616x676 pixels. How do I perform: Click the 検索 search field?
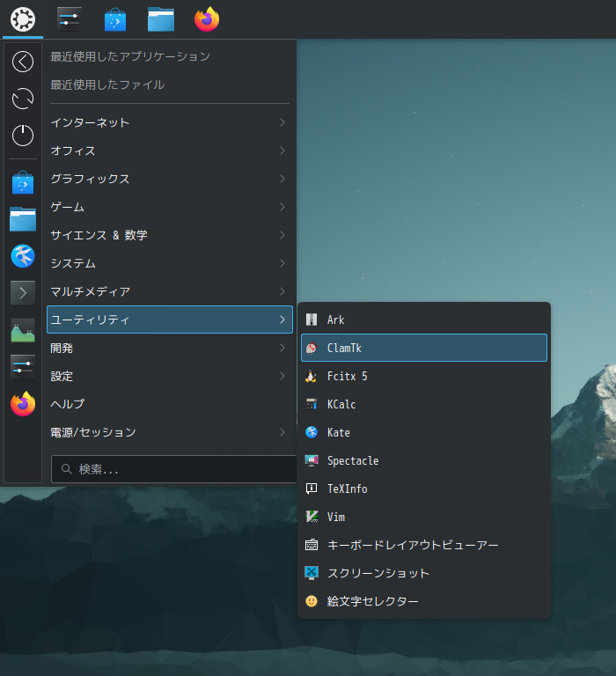pos(173,469)
